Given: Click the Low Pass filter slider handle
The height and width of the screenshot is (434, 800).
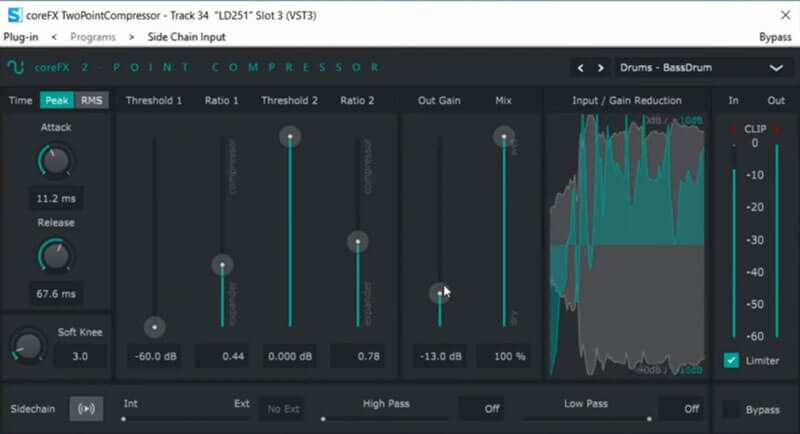Looking at the screenshot, I should (649, 419).
